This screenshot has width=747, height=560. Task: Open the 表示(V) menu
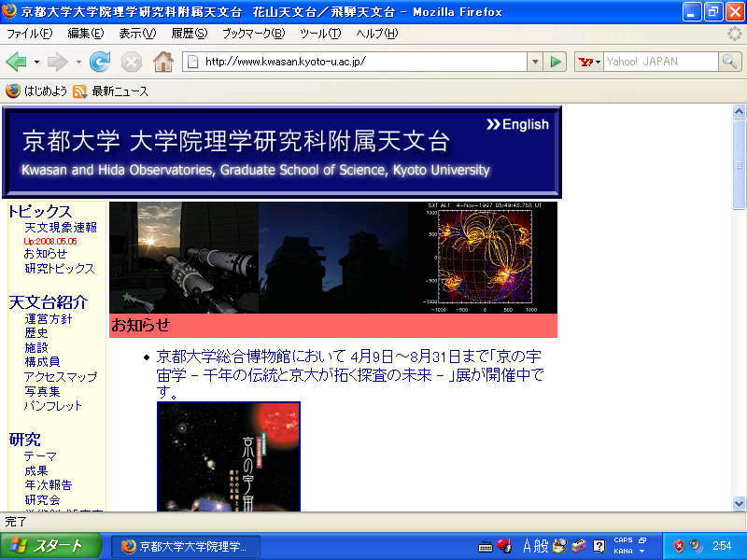137,34
